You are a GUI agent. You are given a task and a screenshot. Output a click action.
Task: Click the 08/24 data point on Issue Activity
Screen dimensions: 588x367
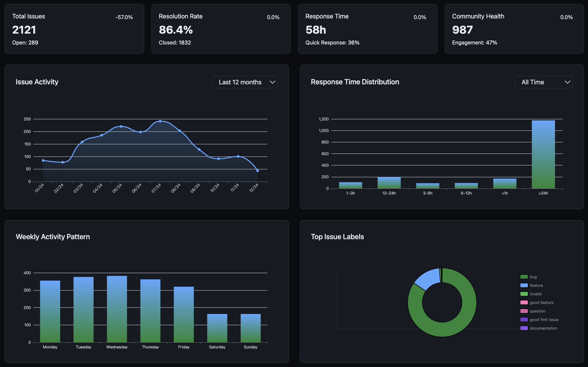pos(179,131)
